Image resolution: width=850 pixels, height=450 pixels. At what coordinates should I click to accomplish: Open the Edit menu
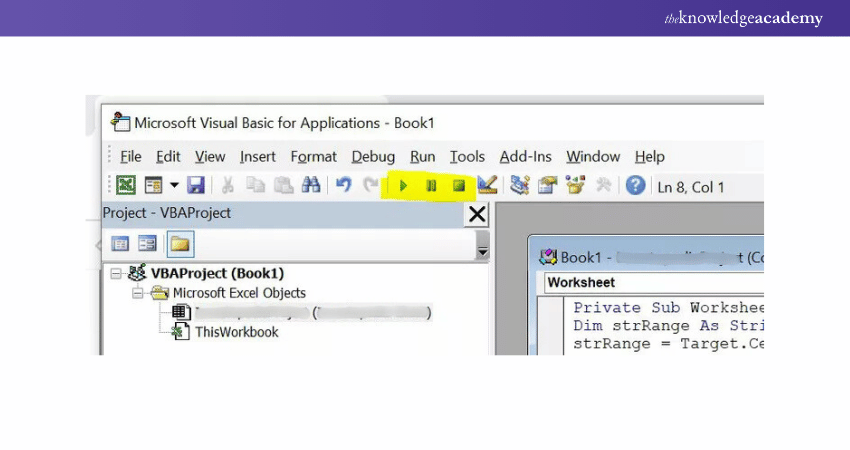coord(168,157)
